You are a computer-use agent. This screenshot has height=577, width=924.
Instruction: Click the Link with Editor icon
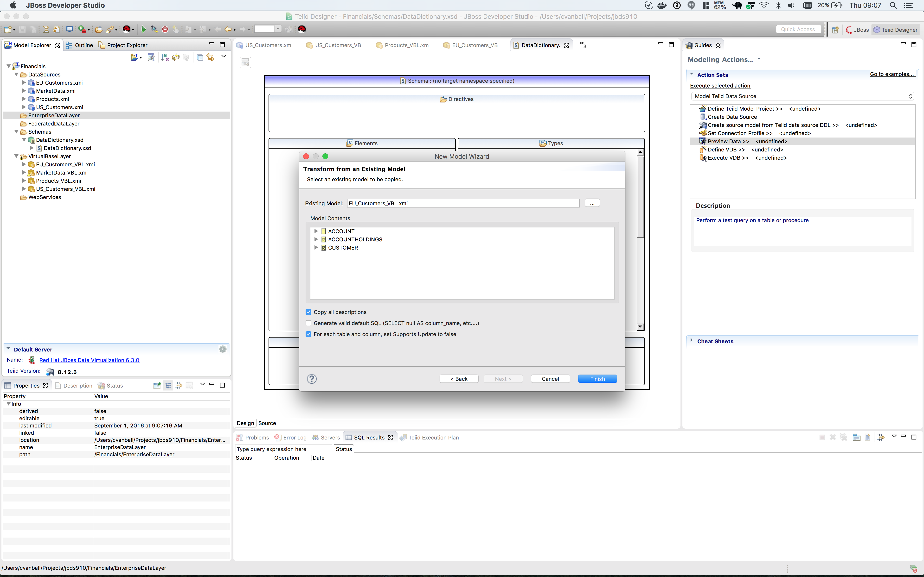point(210,57)
